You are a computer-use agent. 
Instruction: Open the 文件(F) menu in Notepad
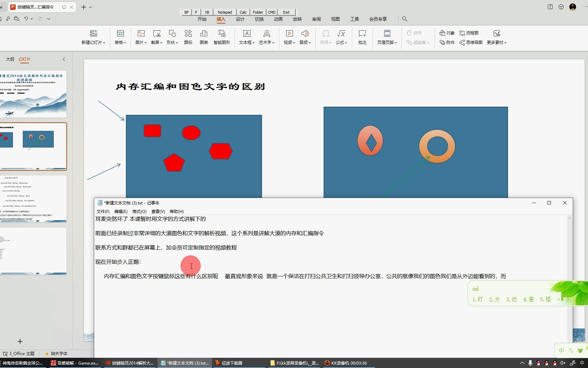coord(103,212)
